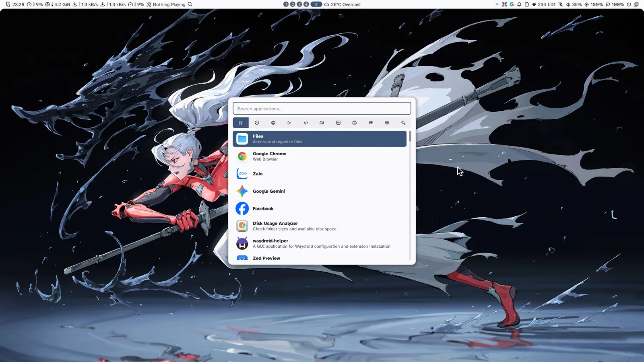Open the clipboard icon in top bar
Screen dimensions: 644x362
[x=526, y=4]
